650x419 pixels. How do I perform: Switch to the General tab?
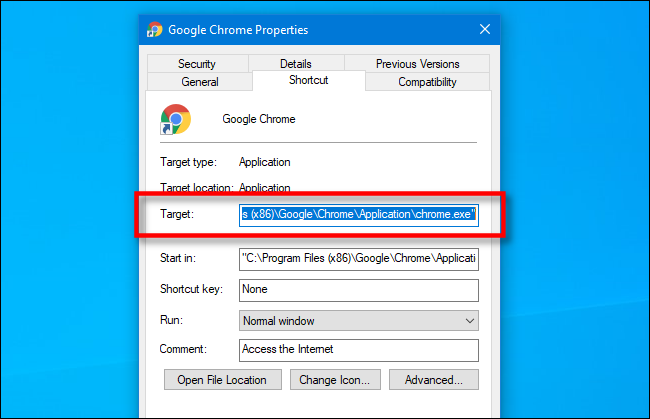pyautogui.click(x=199, y=82)
